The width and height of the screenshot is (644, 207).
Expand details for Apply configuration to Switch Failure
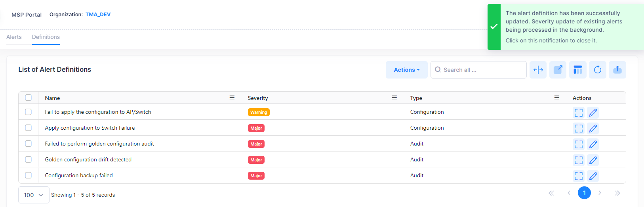click(578, 128)
